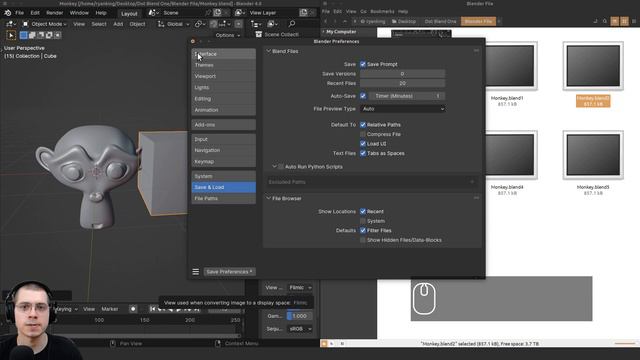The image size is (640, 360).
Task: Collapse the Auto Run Python Scripts subpanel
Action: point(274,167)
